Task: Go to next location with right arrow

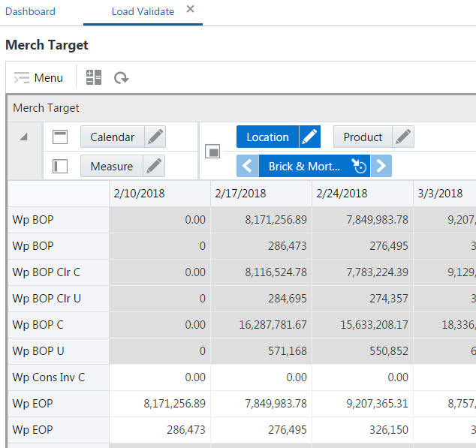Action: coord(381,166)
